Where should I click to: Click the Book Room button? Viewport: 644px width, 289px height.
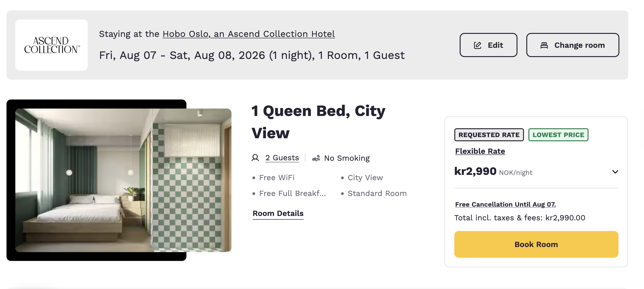536,244
